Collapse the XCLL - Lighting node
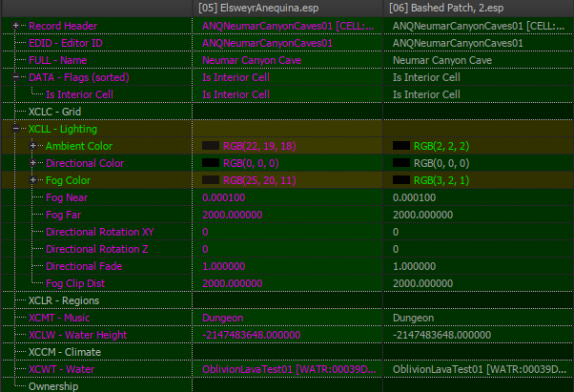The image size is (574, 392). tap(16, 129)
